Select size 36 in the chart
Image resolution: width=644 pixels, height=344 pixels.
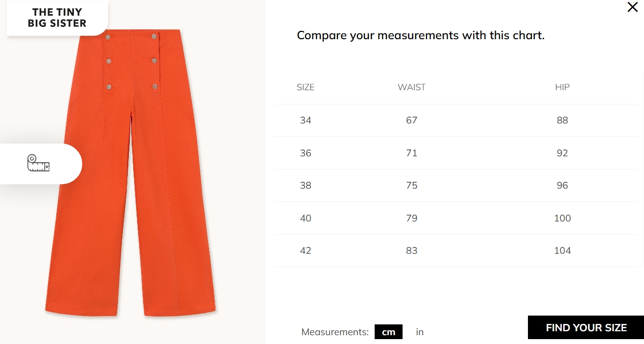(306, 153)
